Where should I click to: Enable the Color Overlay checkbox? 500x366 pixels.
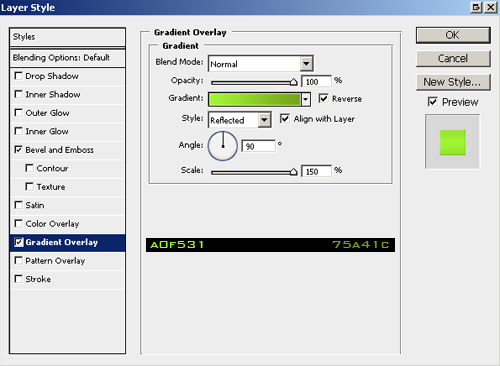(x=19, y=223)
